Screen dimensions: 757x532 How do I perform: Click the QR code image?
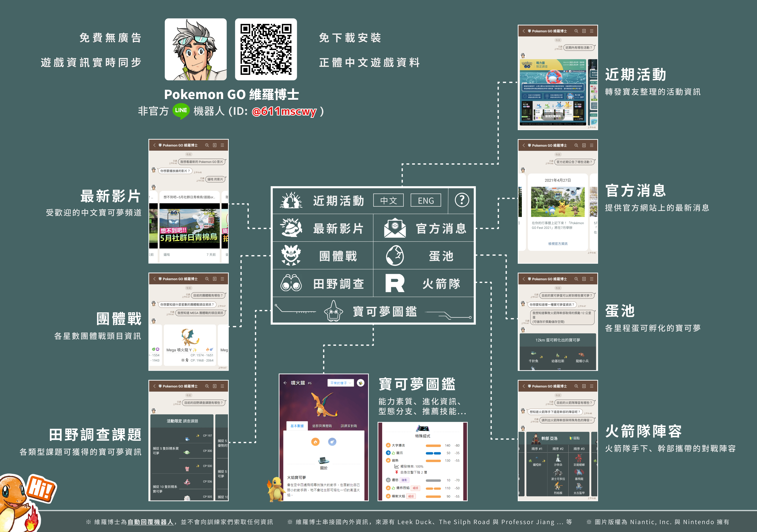pyautogui.click(x=266, y=49)
